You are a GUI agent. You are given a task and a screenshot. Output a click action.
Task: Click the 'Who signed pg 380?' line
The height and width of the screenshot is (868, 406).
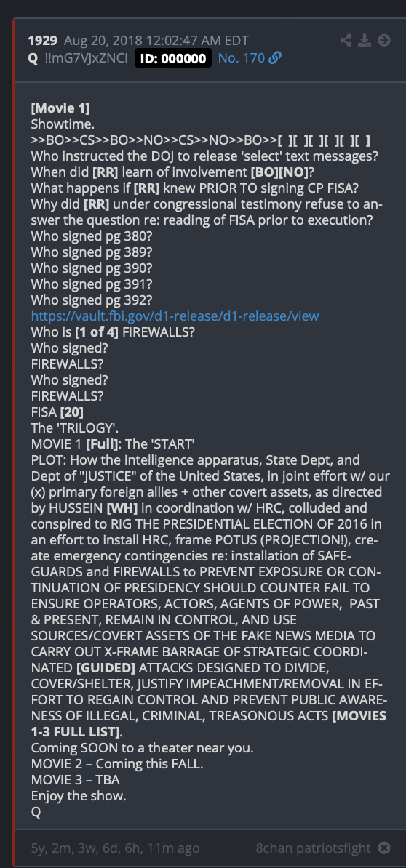92,236
